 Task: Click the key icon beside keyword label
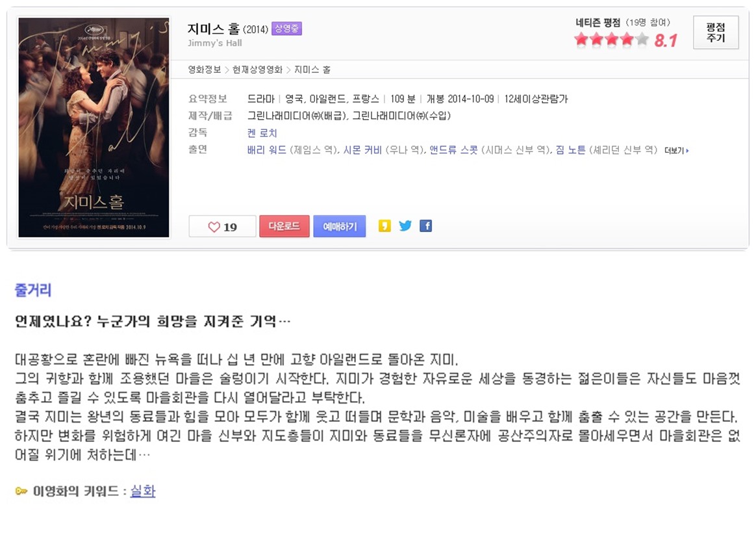[21, 491]
